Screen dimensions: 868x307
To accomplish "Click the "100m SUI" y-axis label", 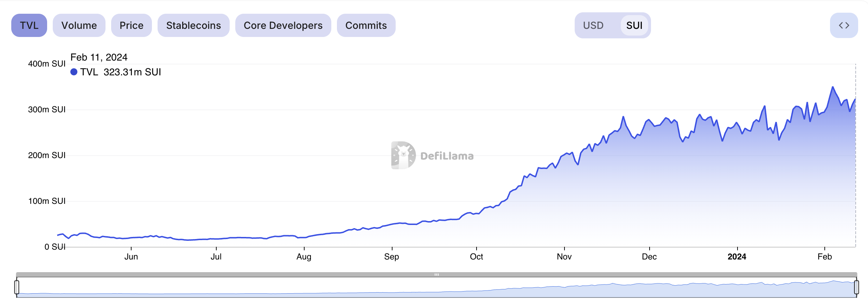I will tap(47, 201).
